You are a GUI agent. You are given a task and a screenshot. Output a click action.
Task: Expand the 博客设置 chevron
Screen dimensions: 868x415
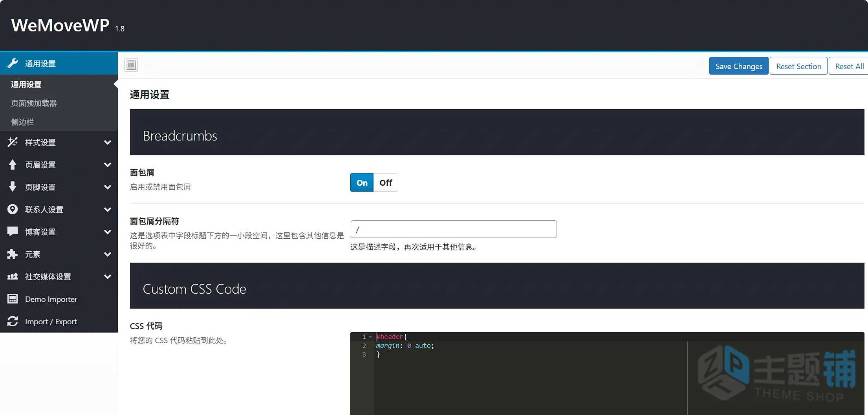[x=108, y=232]
